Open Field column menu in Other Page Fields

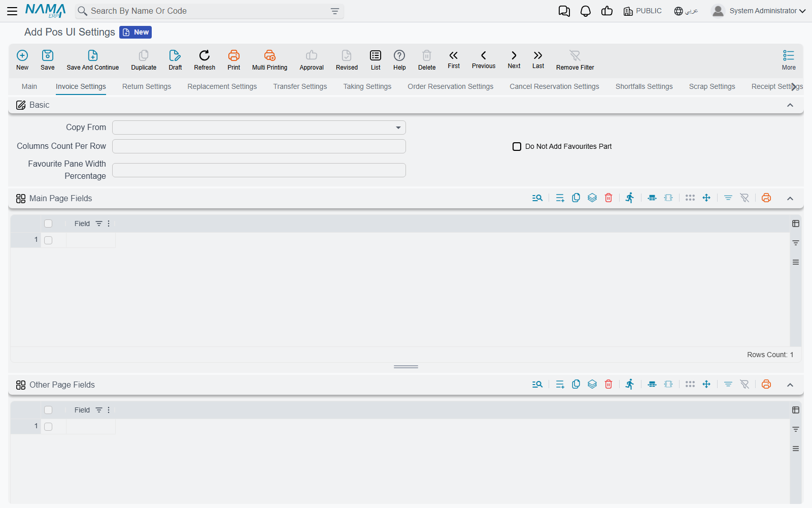(109, 410)
